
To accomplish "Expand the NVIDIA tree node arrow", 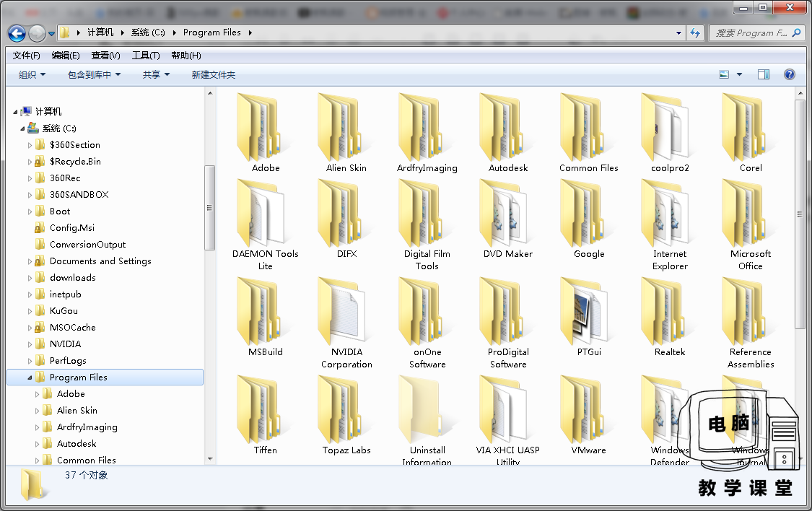I will [x=30, y=344].
